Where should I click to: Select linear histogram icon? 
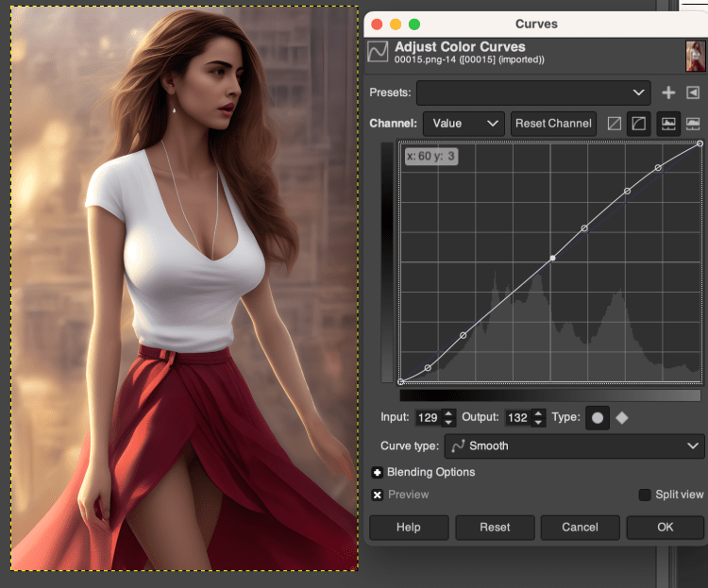pyautogui.click(x=668, y=124)
